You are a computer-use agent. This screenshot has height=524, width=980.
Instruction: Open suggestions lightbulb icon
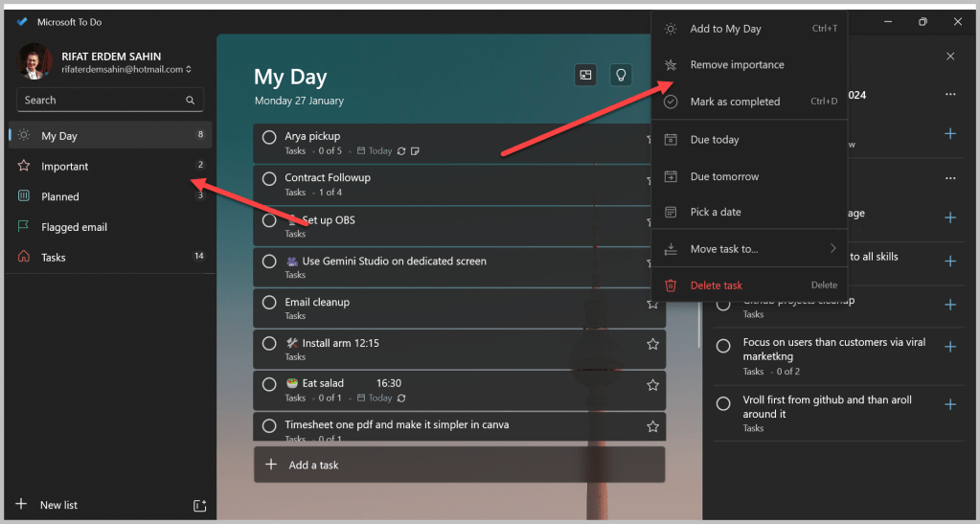621,75
